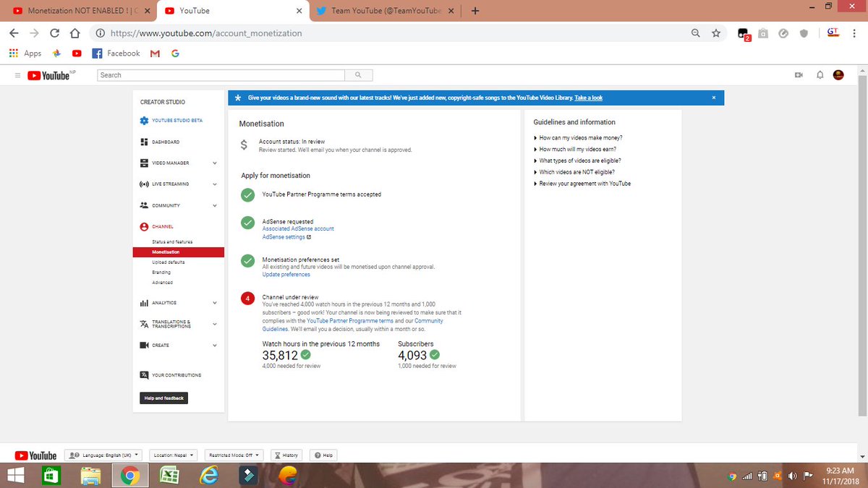Reload the page in Chrome
The width and height of the screenshot is (868, 488).
pyautogui.click(x=54, y=33)
